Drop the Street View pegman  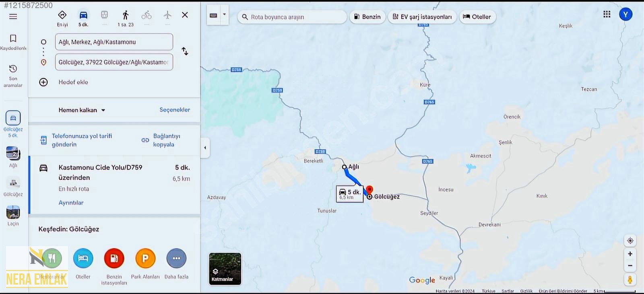click(x=630, y=279)
